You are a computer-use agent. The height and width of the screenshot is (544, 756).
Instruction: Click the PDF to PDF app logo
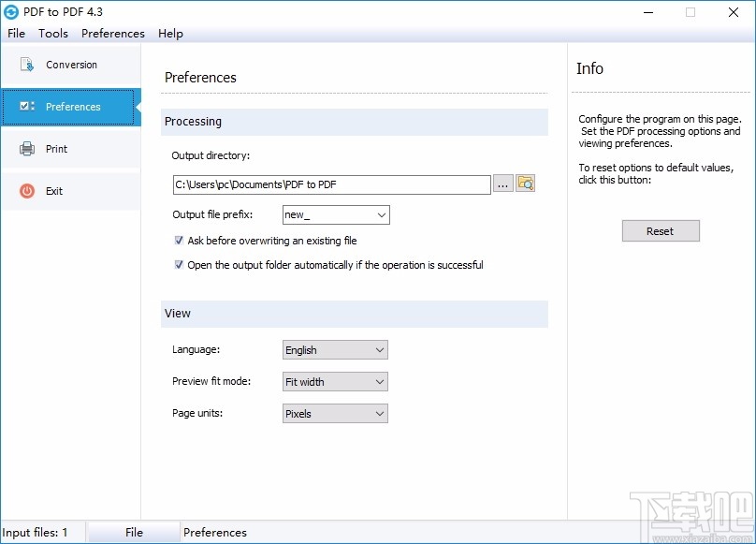point(10,12)
